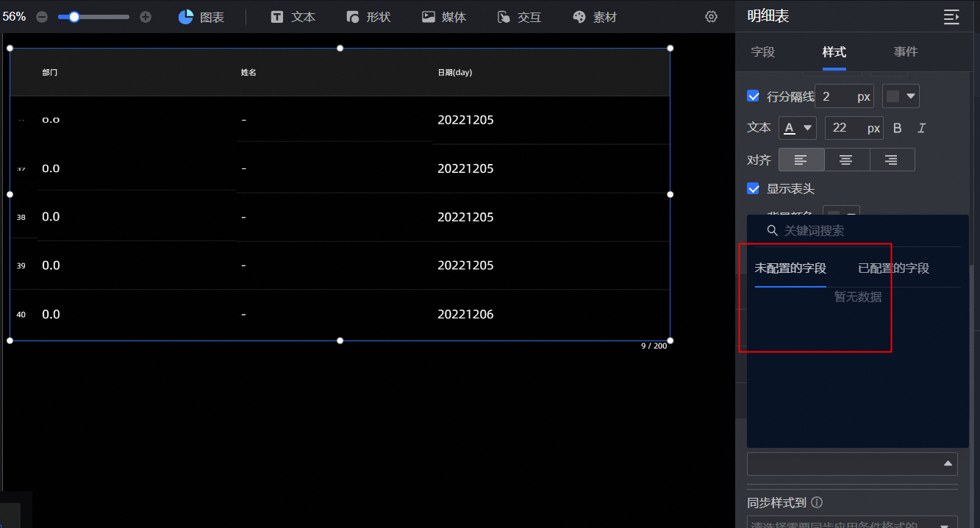Open the text color dropdown
The height and width of the screenshot is (528, 980).
[x=797, y=128]
